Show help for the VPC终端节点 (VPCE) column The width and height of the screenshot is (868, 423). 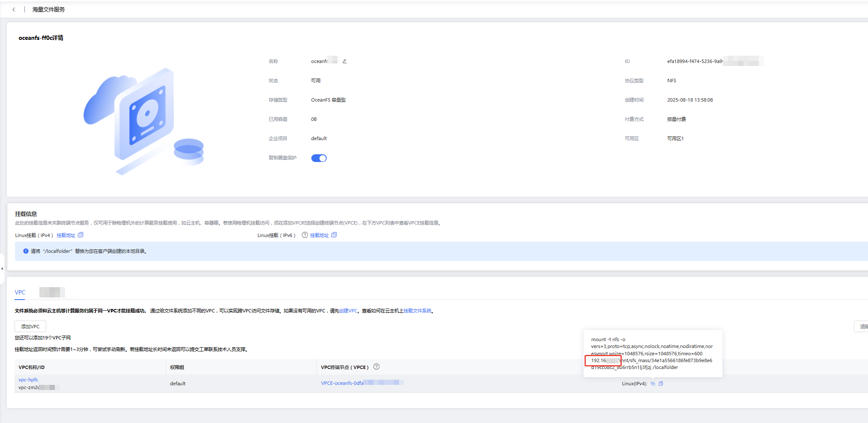pyautogui.click(x=376, y=367)
